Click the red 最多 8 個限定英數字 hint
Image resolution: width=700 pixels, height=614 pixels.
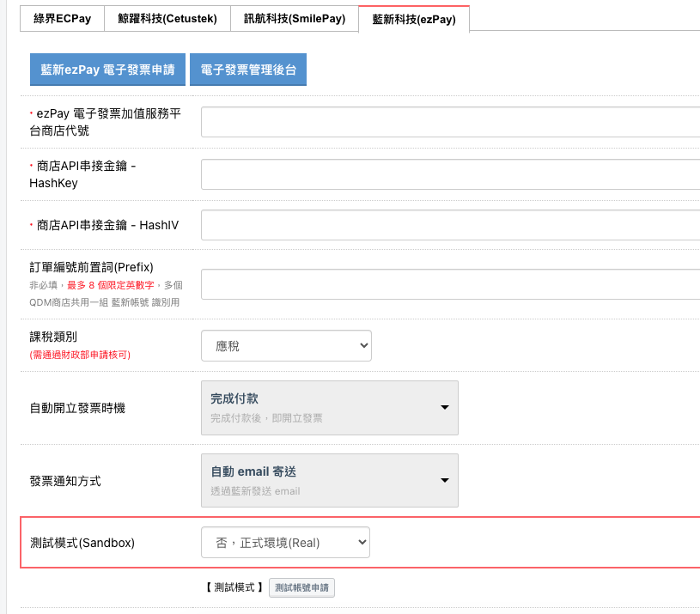tap(110, 285)
